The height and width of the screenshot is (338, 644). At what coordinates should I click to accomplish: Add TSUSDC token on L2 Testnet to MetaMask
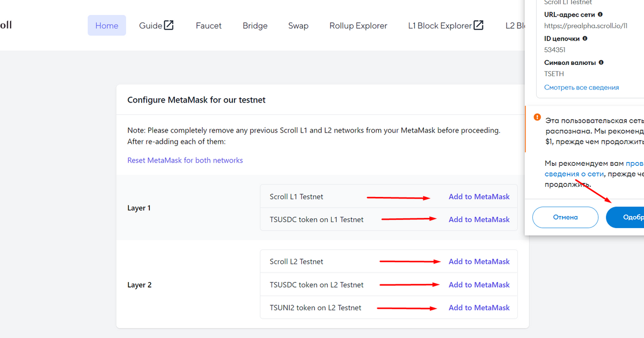[479, 284]
